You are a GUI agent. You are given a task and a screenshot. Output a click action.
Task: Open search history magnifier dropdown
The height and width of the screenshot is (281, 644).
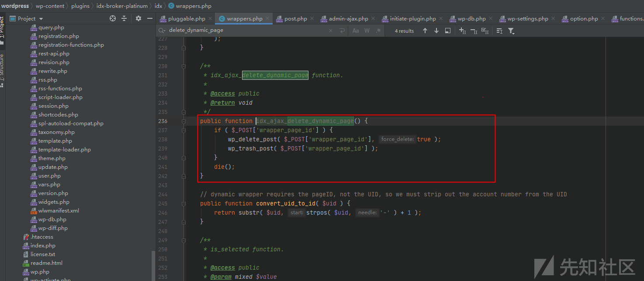162,31
